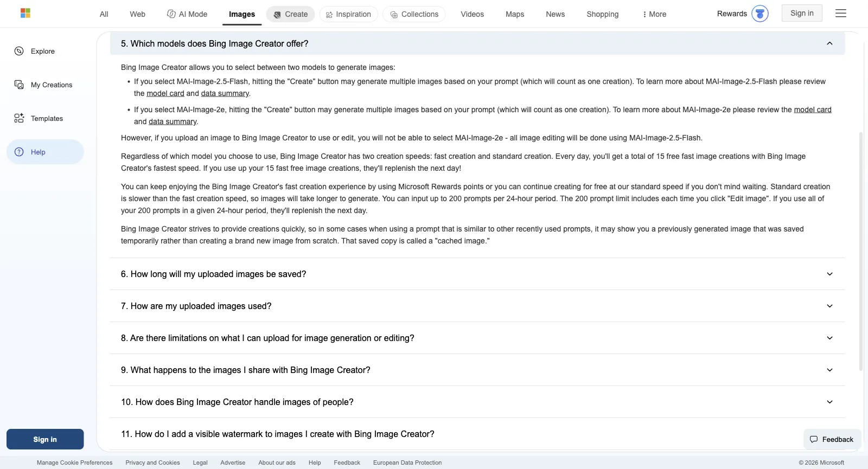Viewport: 868px width, 469px height.
Task: Click the Microsoft logo icon
Action: pyautogui.click(x=25, y=13)
